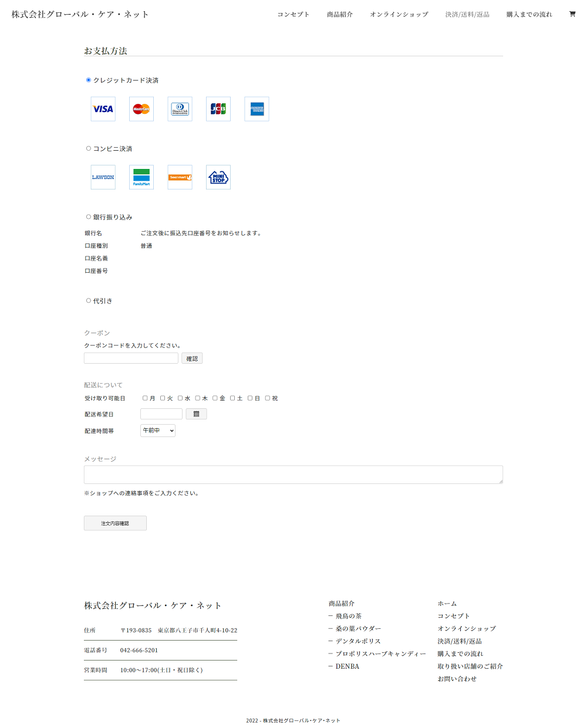Viewport: 587px width, 728px height.
Task: Select クレジットカード決済 payment option
Action: (x=89, y=80)
